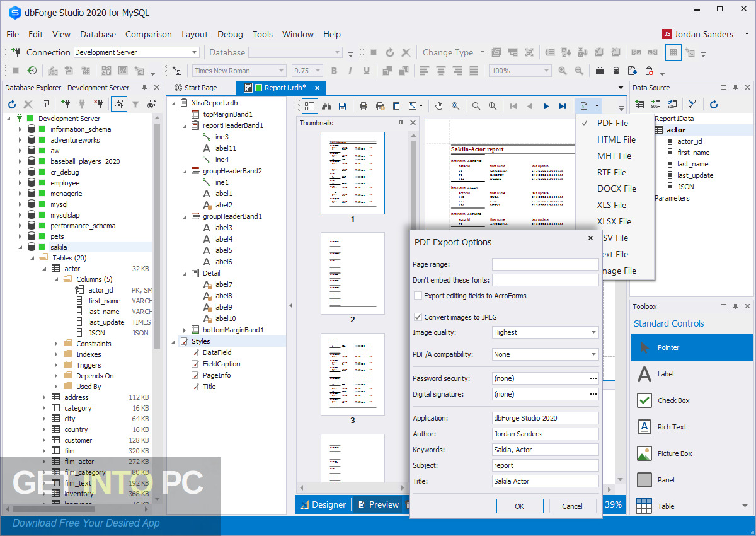Open the Connection dropdown Development Server
This screenshot has height=536, width=756.
pos(194,52)
